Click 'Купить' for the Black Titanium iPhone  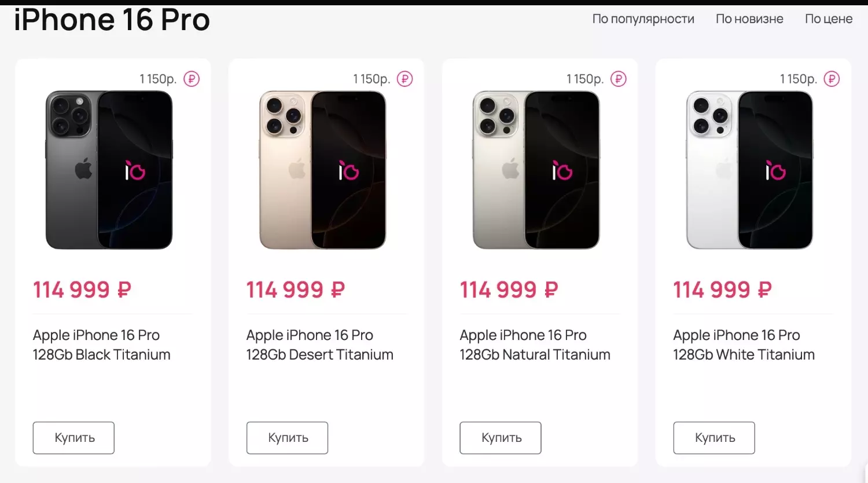tap(73, 438)
